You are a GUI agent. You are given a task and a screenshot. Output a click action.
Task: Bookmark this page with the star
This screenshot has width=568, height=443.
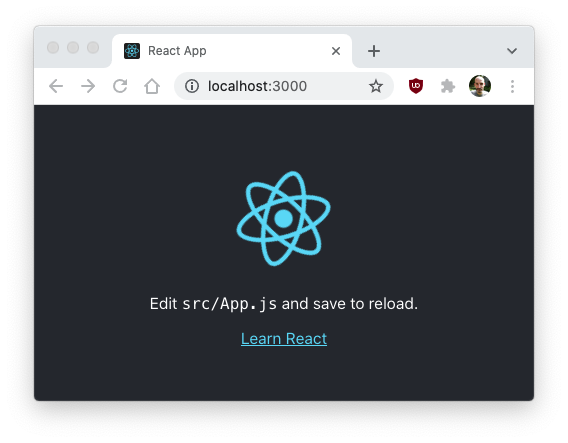[x=376, y=86]
